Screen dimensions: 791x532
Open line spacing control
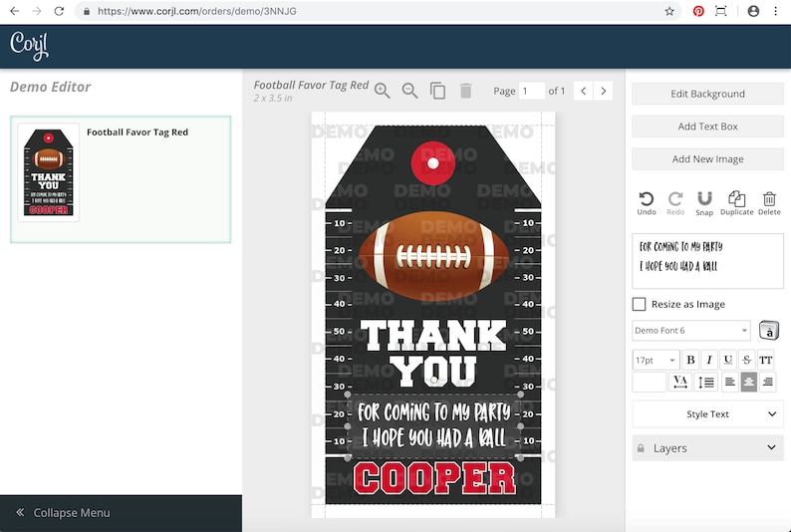tap(705, 383)
